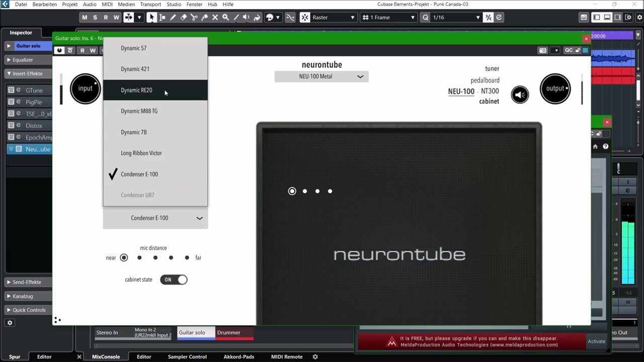This screenshot has width=644, height=362.
Task: Click the MeldaProduction logo icon
Action: click(x=391, y=342)
